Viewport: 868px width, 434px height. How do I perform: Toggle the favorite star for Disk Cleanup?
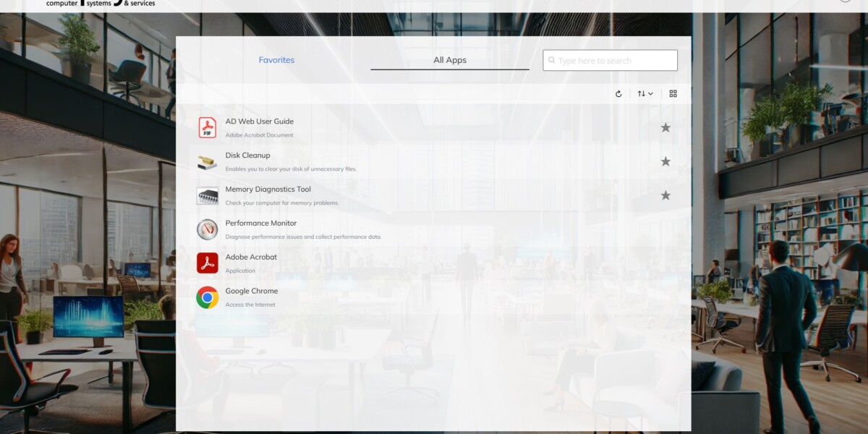point(665,161)
